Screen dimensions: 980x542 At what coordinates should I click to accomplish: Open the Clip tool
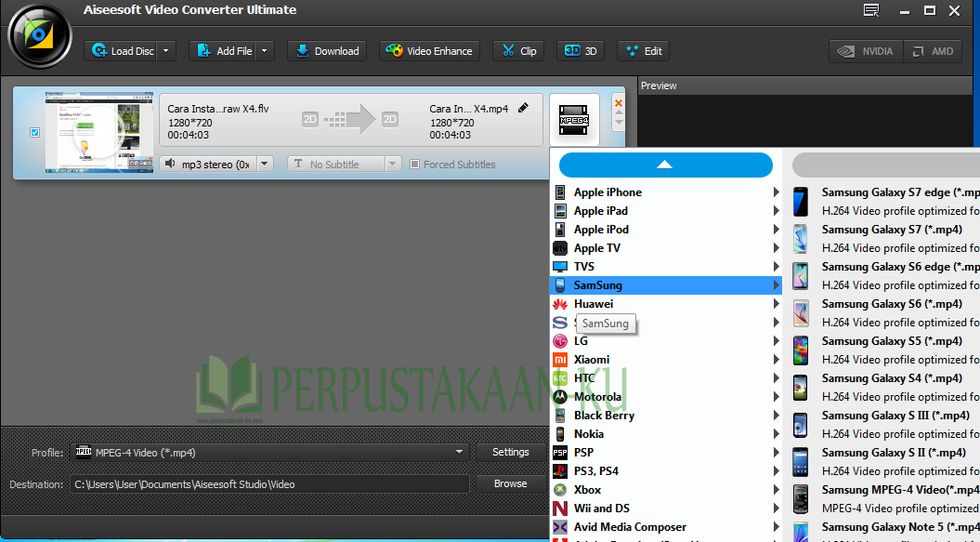[x=518, y=51]
